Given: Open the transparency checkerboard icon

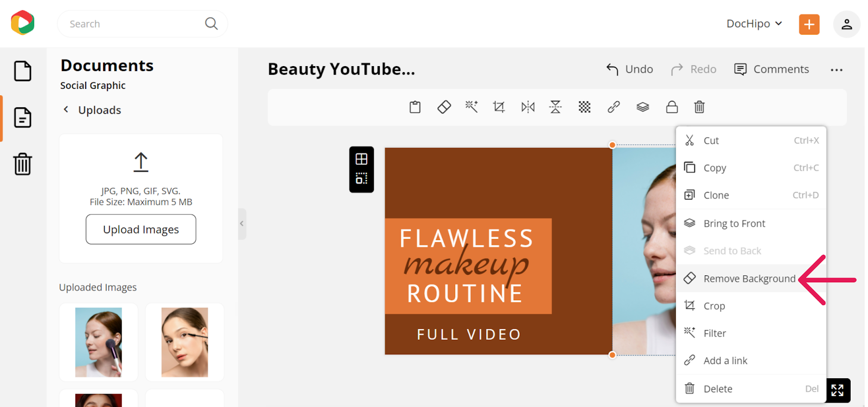Looking at the screenshot, I should coord(584,107).
